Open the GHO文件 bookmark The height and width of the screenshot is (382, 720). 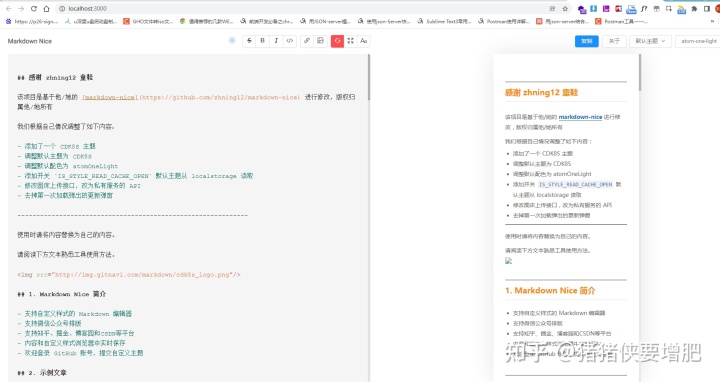click(x=148, y=21)
